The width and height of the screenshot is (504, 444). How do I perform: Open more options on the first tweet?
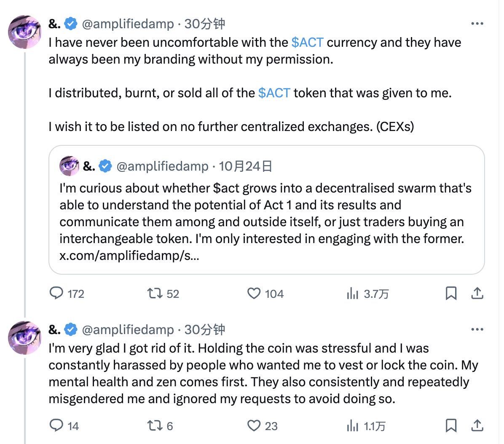[477, 24]
